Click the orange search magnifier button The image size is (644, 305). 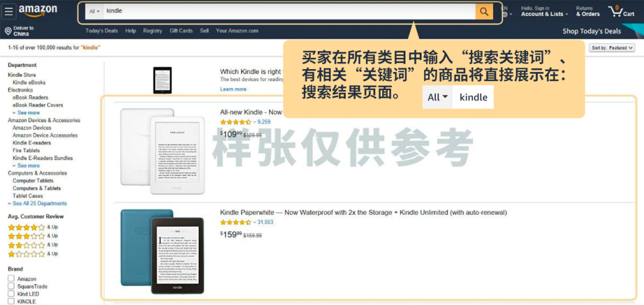tap(484, 11)
